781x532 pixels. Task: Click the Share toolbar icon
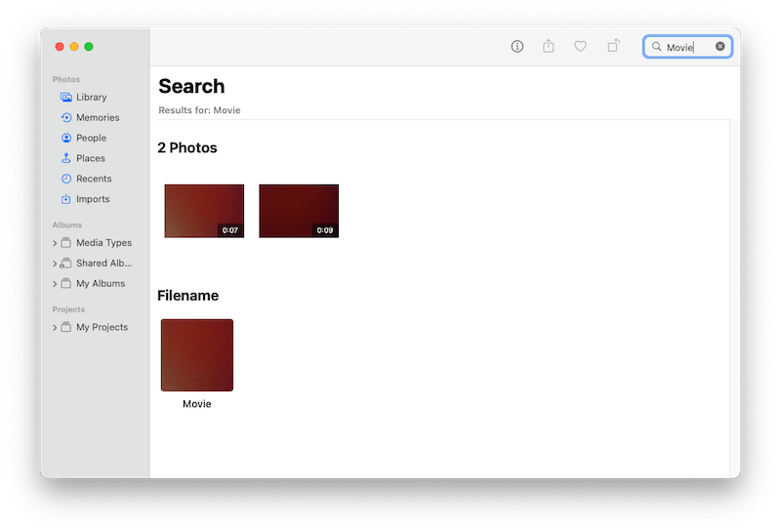[x=549, y=46]
